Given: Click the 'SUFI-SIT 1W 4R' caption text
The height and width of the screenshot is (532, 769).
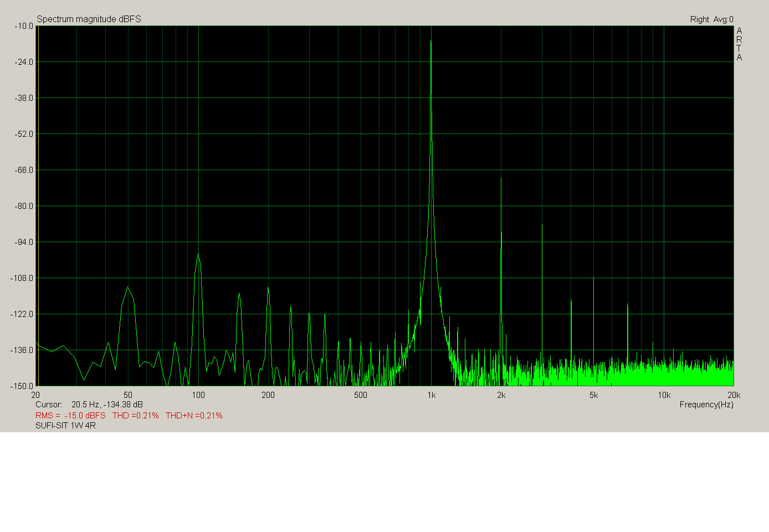Looking at the screenshot, I should 65,426.
